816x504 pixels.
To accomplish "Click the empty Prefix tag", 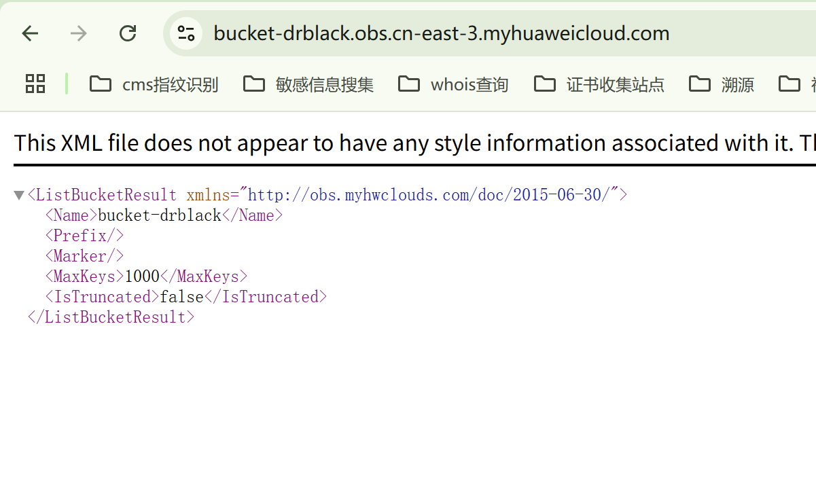I will click(85, 236).
